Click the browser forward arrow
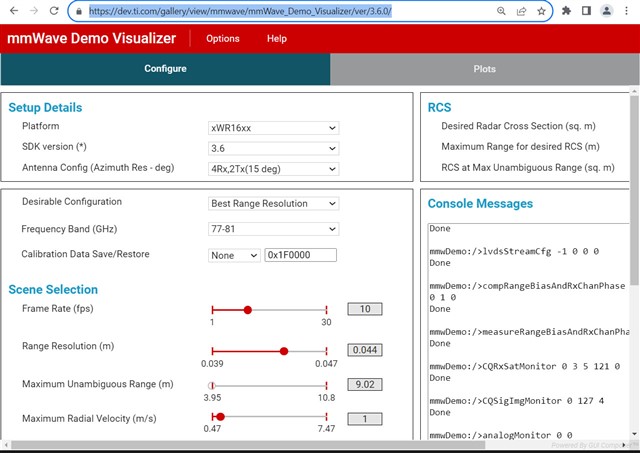Viewport: 640px width, 453px height. [34, 11]
